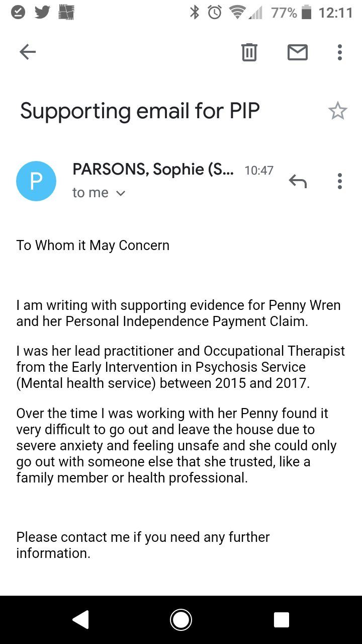Delete this email using the trash icon
Image resolution: width=362 pixels, height=644 pixels.
[249, 52]
